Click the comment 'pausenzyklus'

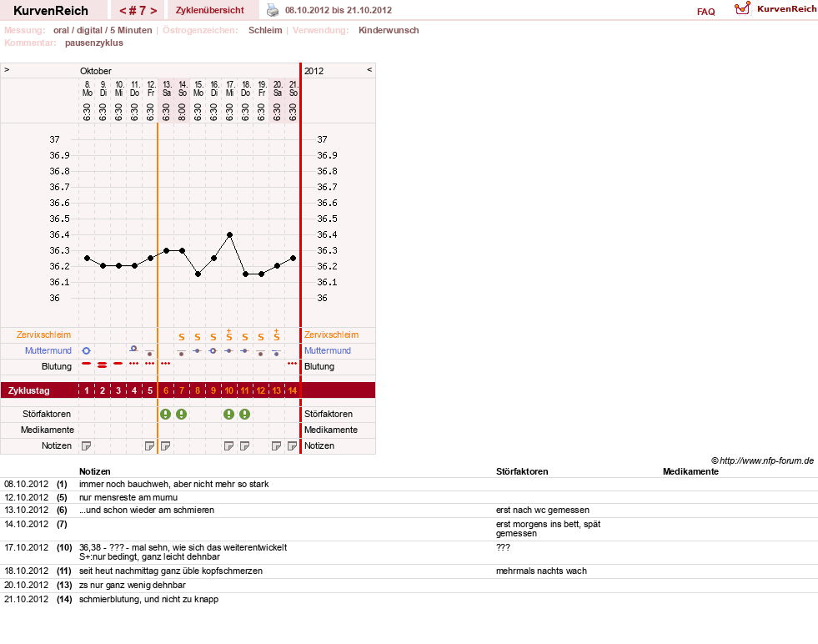point(94,43)
